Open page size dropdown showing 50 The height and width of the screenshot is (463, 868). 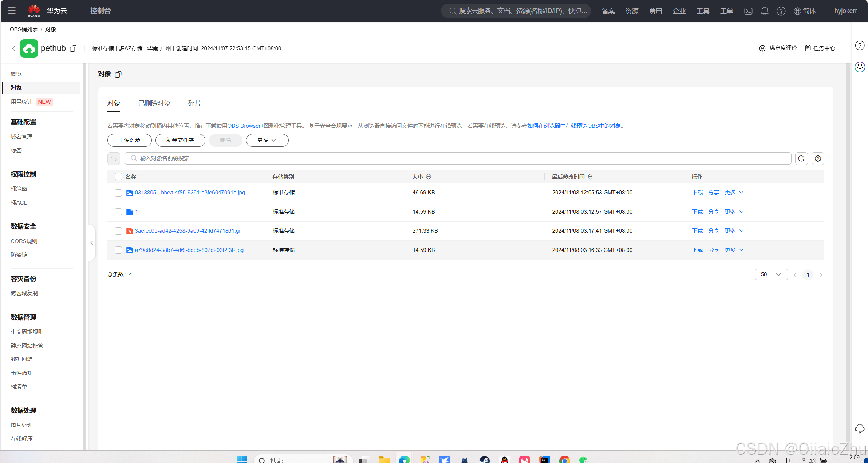(x=771, y=274)
